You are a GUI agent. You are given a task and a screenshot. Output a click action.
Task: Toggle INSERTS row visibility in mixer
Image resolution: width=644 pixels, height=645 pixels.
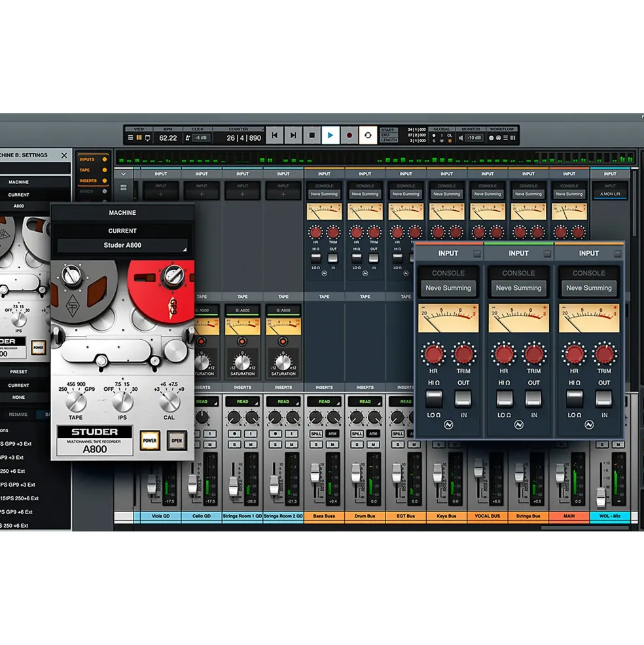tap(105, 181)
